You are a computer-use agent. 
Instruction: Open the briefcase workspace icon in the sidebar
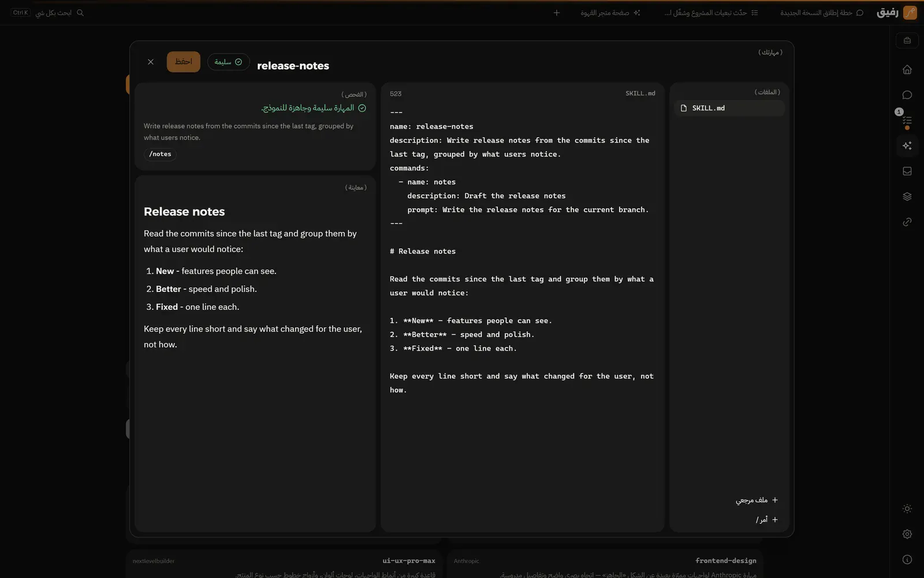907,40
